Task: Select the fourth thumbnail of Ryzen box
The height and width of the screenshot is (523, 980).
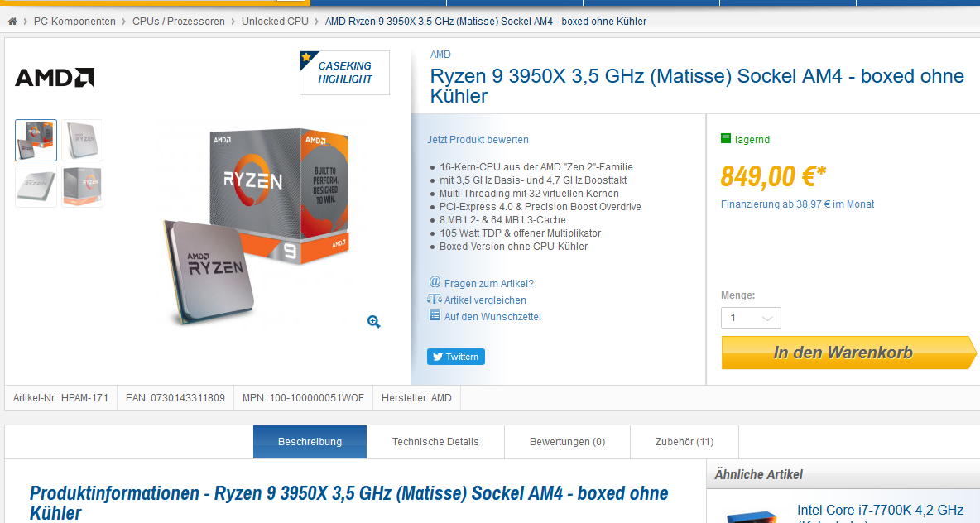Action: coord(83,186)
